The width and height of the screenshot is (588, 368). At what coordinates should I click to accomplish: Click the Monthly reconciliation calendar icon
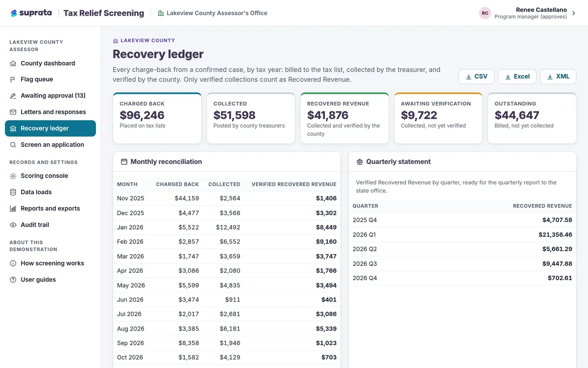(x=124, y=161)
